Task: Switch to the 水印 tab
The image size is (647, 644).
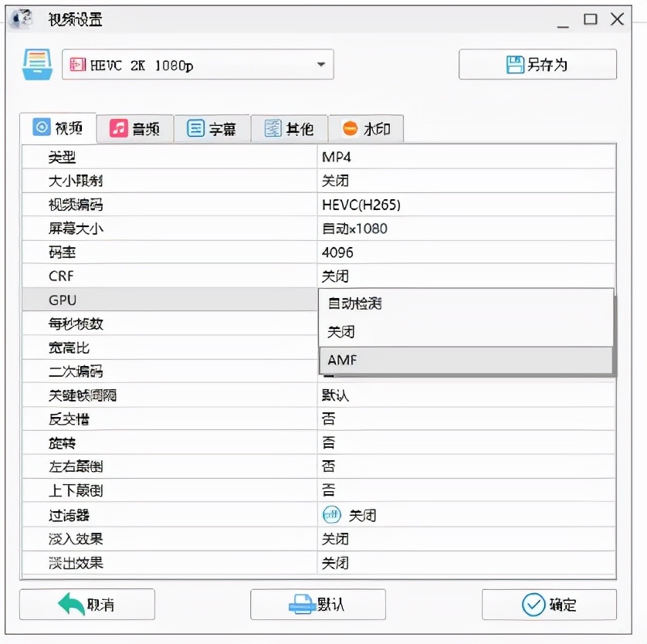Action: [x=366, y=129]
